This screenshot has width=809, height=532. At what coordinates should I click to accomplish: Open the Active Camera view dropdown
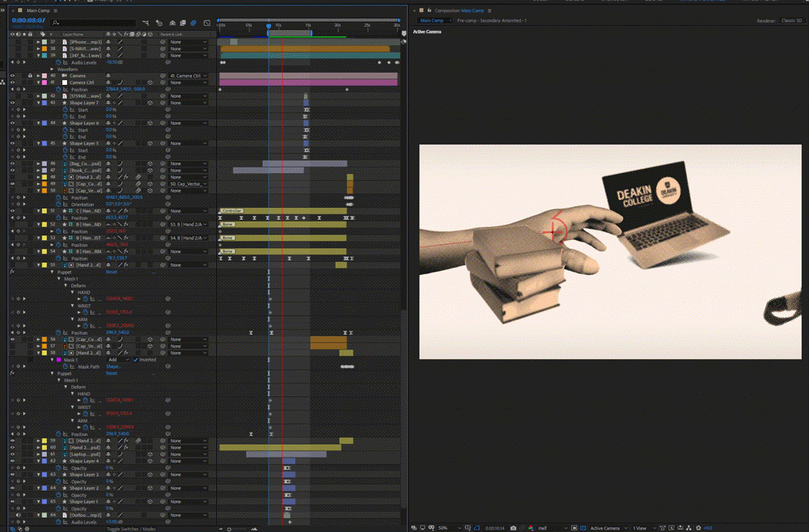point(609,528)
